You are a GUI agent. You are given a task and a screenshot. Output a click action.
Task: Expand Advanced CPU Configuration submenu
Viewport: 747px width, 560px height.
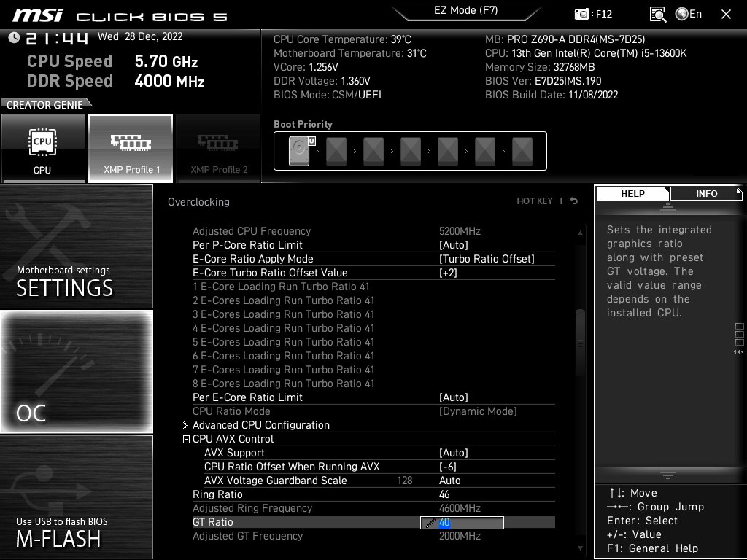pyautogui.click(x=260, y=425)
